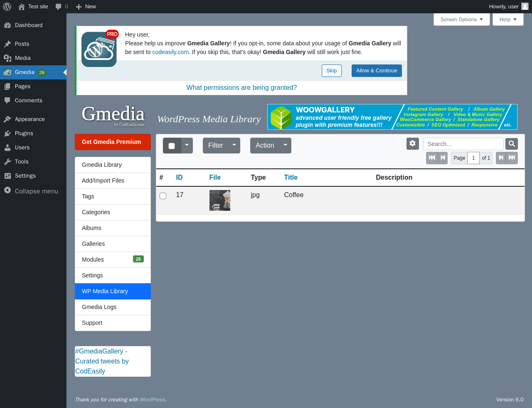Screen dimensions: 532x408
Task: Click the Users person icon
Action: click(x=7, y=148)
